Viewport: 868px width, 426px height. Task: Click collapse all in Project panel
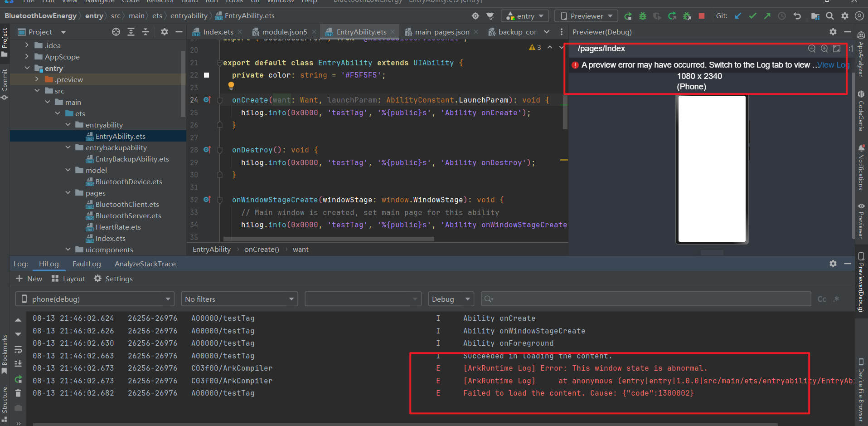click(x=145, y=32)
